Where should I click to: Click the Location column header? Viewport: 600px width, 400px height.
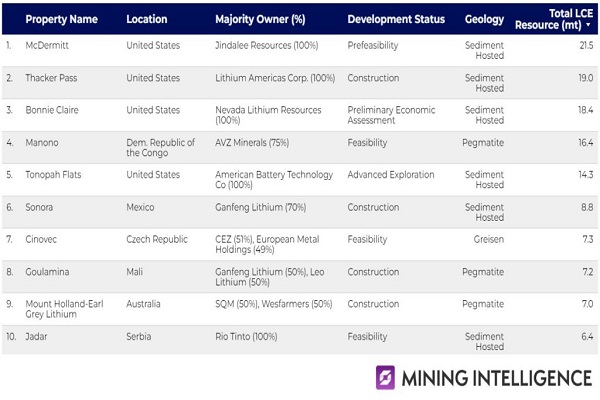pyautogui.click(x=147, y=19)
